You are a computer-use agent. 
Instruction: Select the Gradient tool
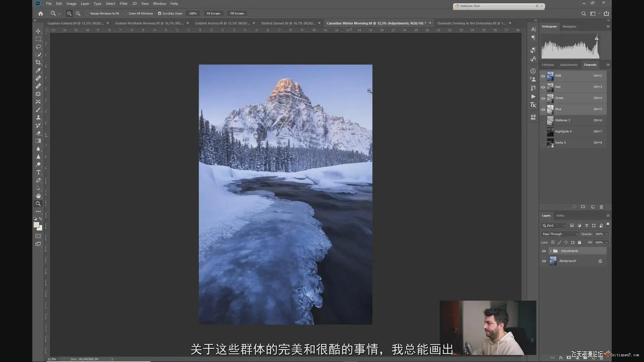click(x=38, y=141)
